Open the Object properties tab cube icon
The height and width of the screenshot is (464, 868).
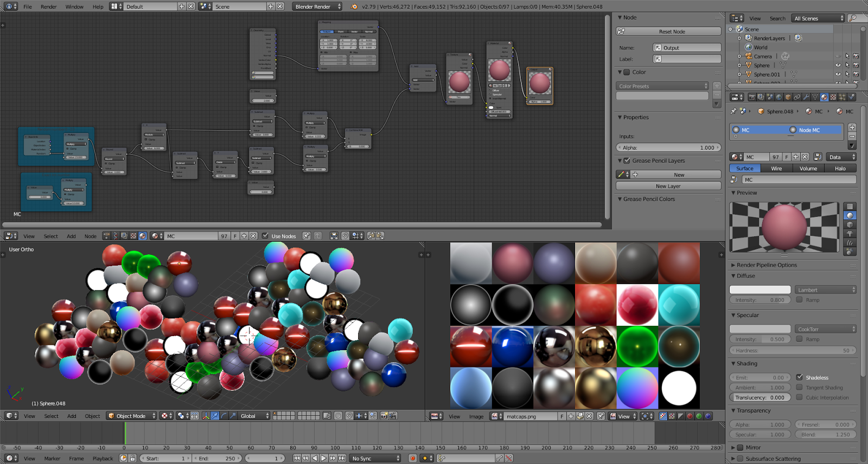click(788, 97)
